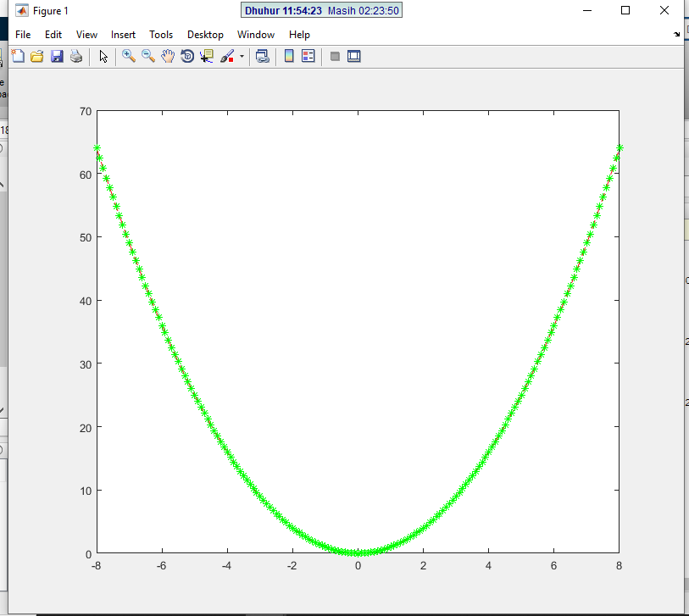
Task: Create a New Figure from the toolbar
Action: 18,56
